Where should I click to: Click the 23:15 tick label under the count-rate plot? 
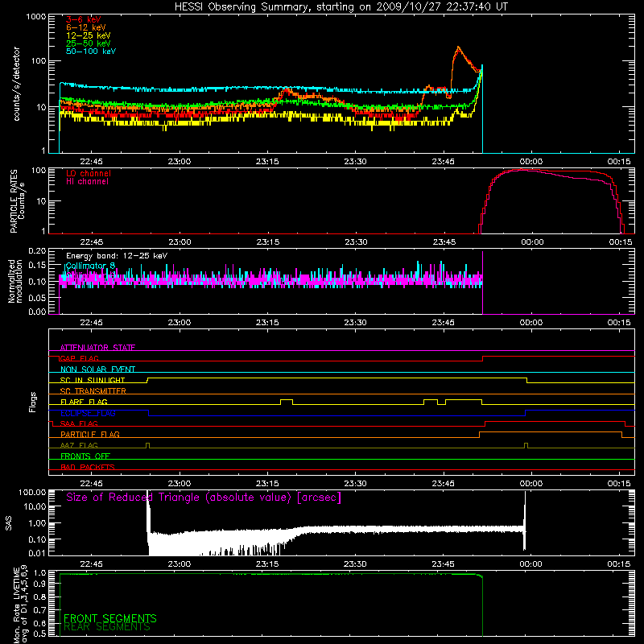pos(267,162)
